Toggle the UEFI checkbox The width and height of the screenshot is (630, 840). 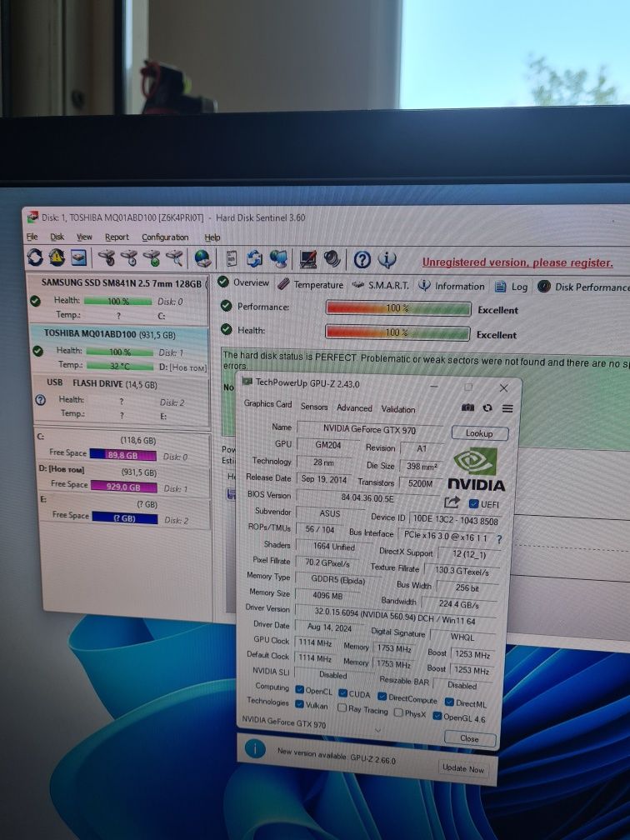pos(473,504)
